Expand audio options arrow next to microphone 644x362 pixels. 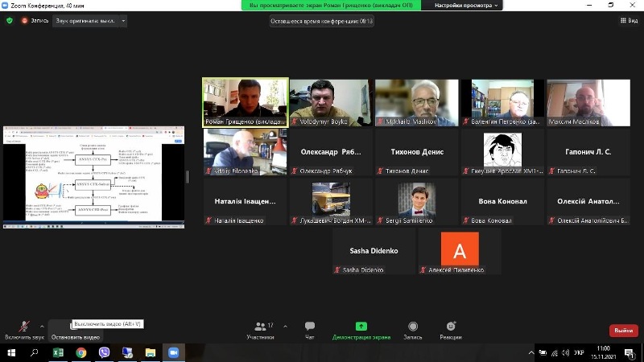click(42, 327)
